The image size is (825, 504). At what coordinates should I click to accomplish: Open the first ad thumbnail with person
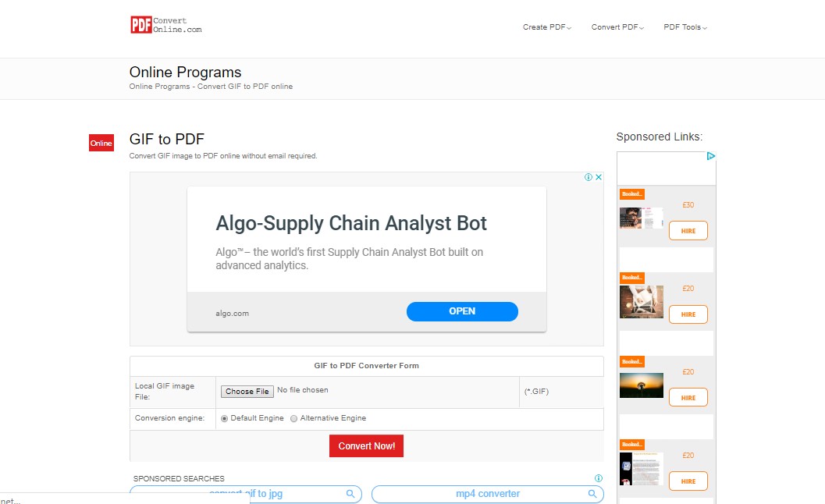click(642, 218)
